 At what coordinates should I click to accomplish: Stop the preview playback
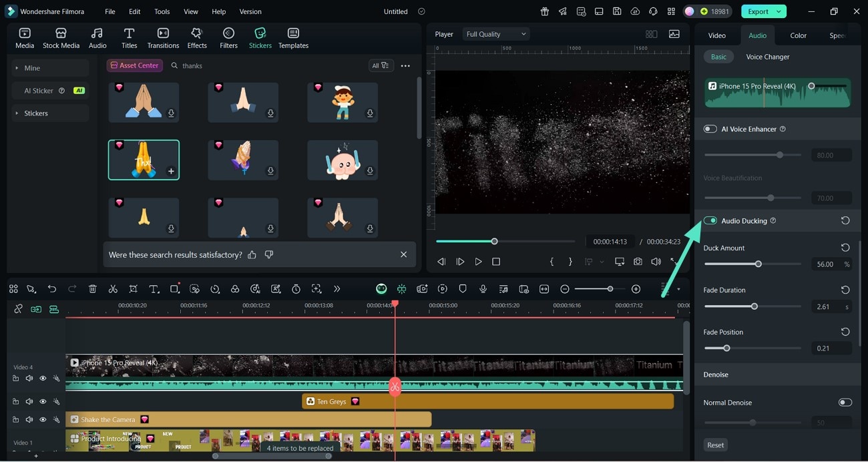click(x=496, y=262)
